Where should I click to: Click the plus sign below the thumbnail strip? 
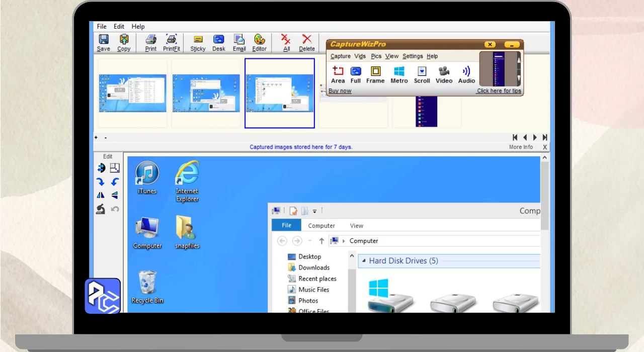click(96, 137)
